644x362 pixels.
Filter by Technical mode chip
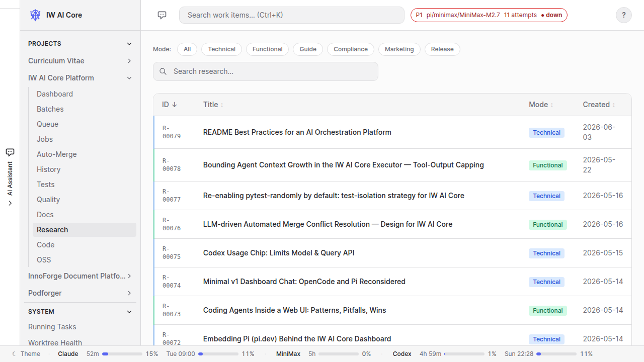(221, 49)
